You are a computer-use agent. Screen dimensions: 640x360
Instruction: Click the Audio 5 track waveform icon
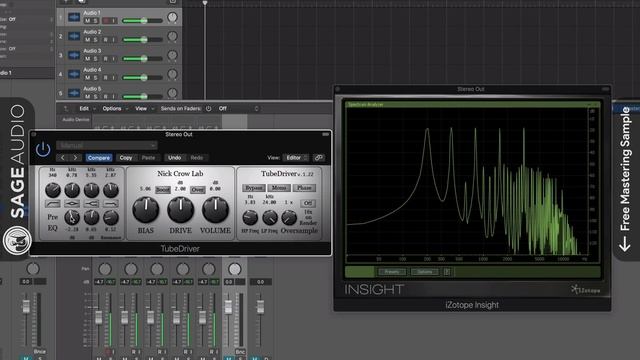[x=74, y=93]
